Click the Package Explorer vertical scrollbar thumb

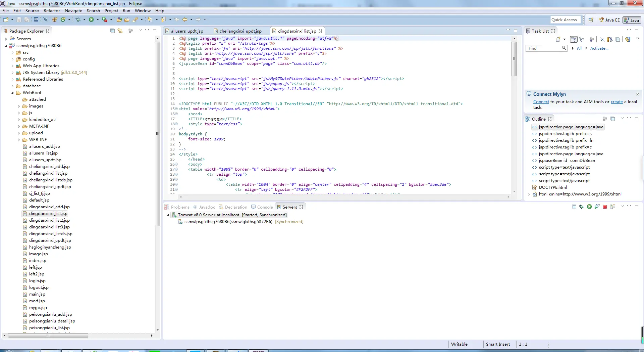[x=157, y=134]
